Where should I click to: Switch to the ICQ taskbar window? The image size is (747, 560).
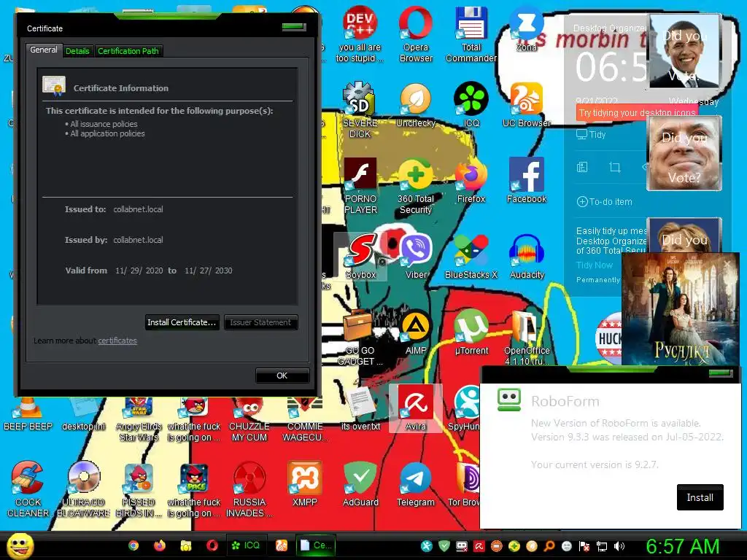246,545
